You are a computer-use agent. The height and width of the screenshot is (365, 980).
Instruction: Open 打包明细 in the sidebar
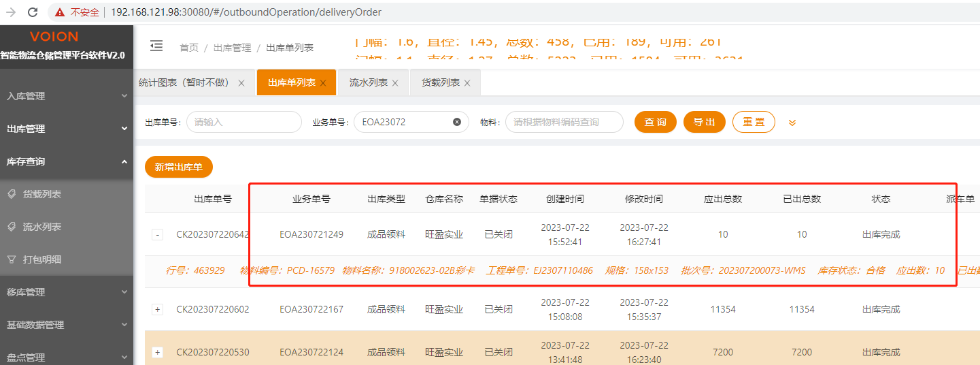(x=67, y=259)
